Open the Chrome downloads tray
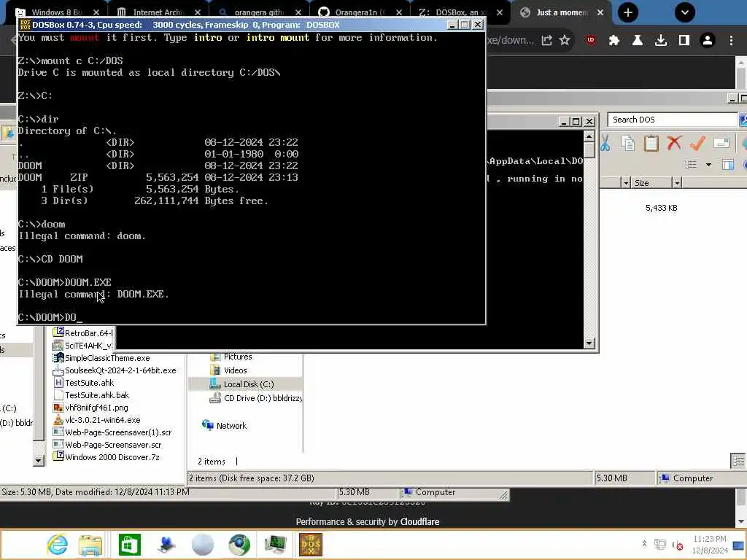 point(661,41)
